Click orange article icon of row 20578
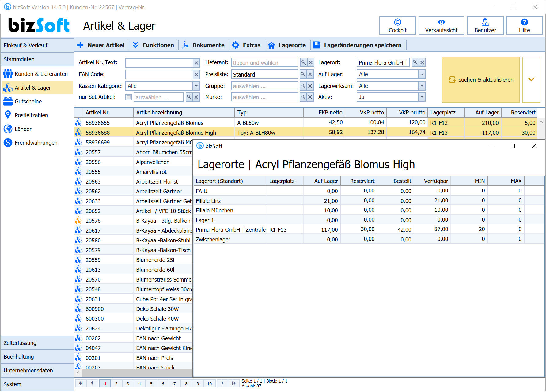Screen dimensions: 546x392 point(78,220)
